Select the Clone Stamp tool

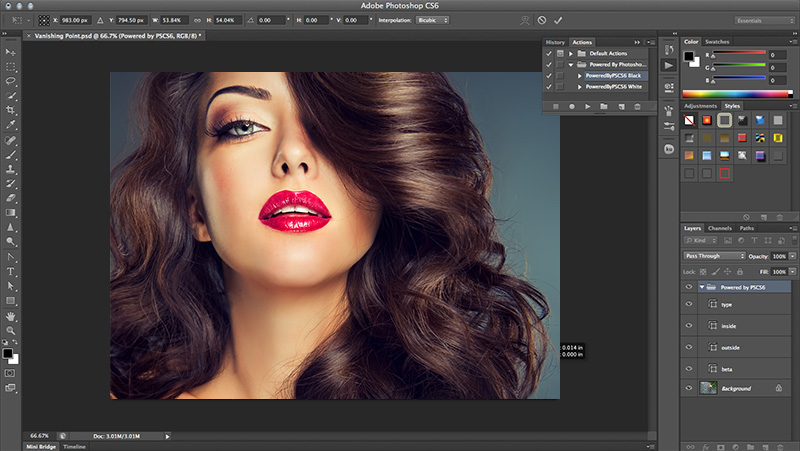click(x=10, y=169)
